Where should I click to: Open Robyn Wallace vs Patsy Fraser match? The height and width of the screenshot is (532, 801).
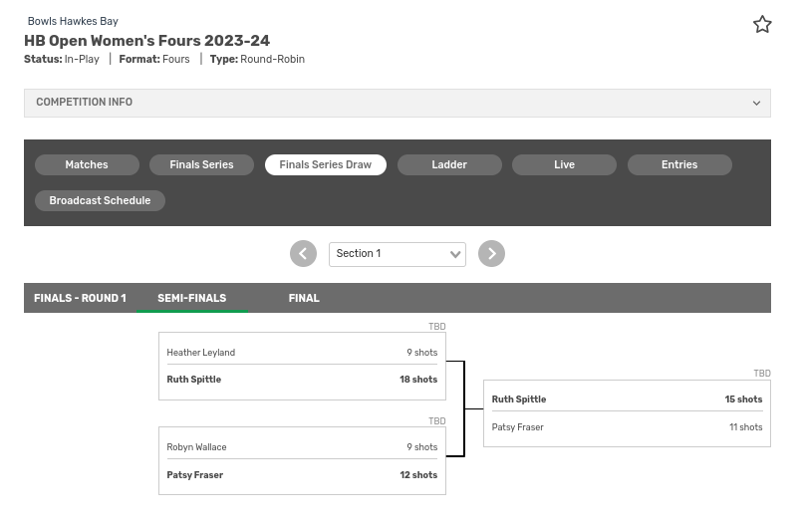[x=302, y=461]
